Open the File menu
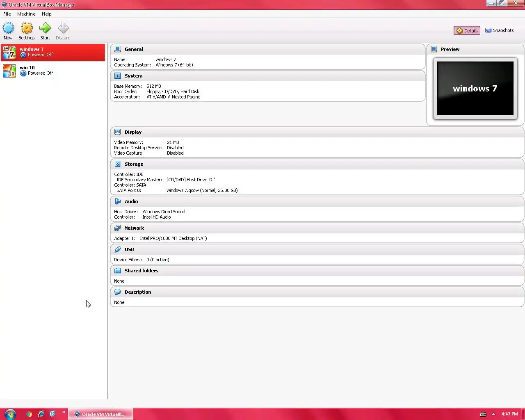Screen dimensions: 525x420 (7, 14)
